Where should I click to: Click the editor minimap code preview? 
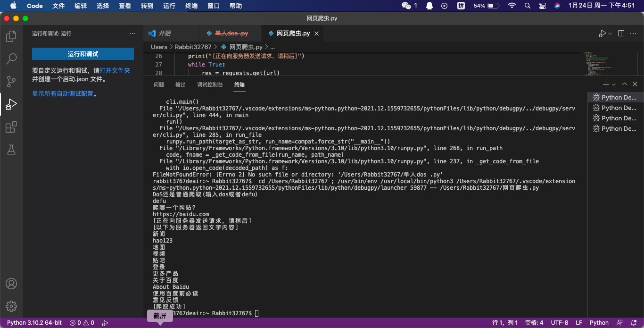[599, 63]
